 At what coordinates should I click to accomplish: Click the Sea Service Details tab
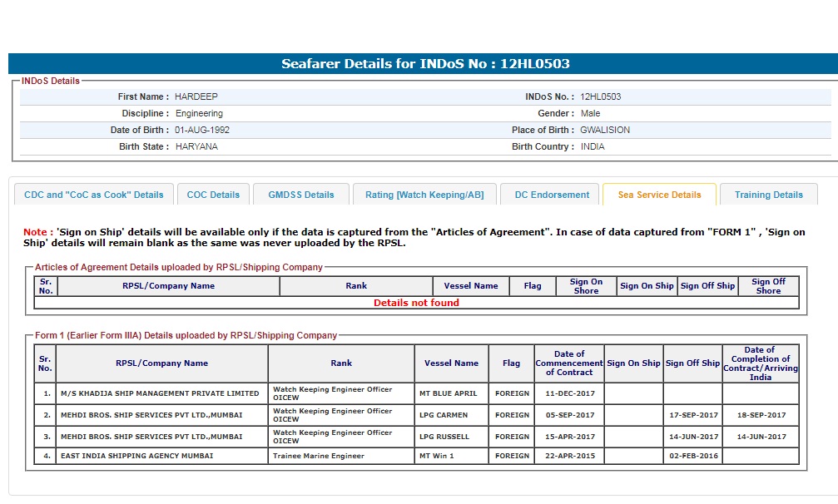point(659,195)
